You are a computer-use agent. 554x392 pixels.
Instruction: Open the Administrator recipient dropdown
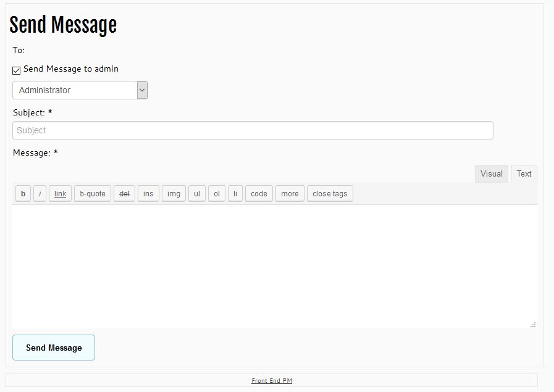[80, 90]
